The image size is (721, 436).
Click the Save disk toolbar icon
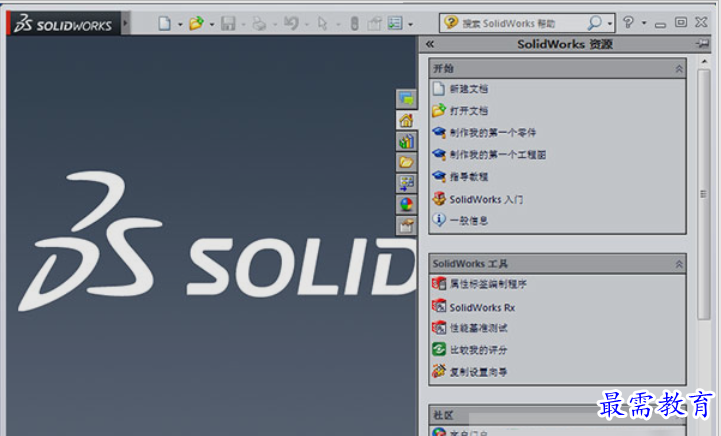coord(228,23)
